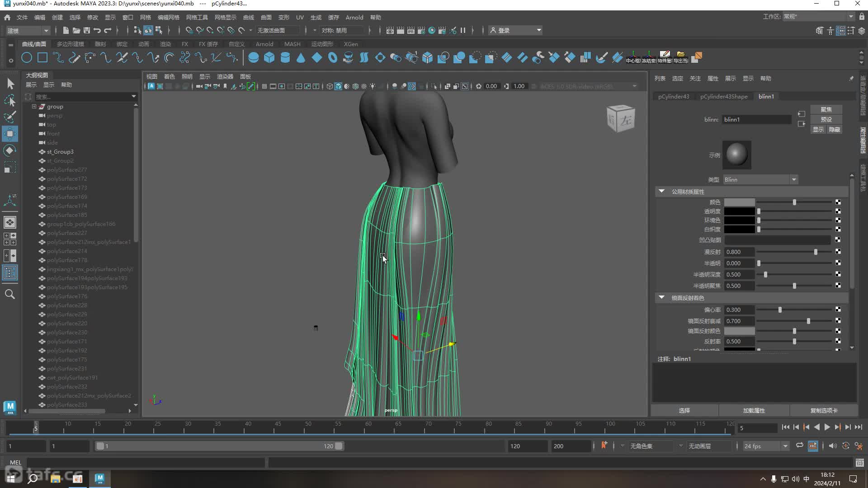Image resolution: width=868 pixels, height=488 pixels.
Task: Open the material type Blinn dropdown
Action: pyautogui.click(x=760, y=180)
